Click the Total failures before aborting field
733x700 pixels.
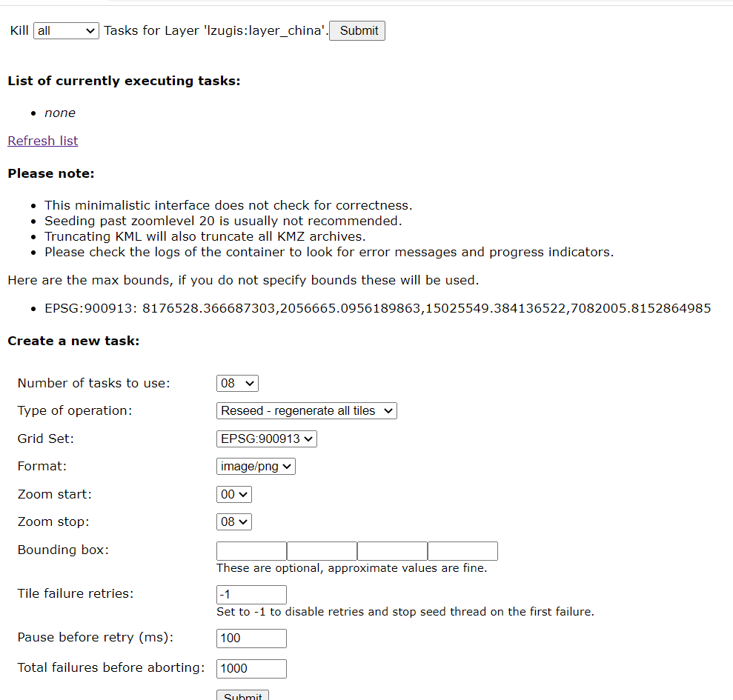pos(251,668)
